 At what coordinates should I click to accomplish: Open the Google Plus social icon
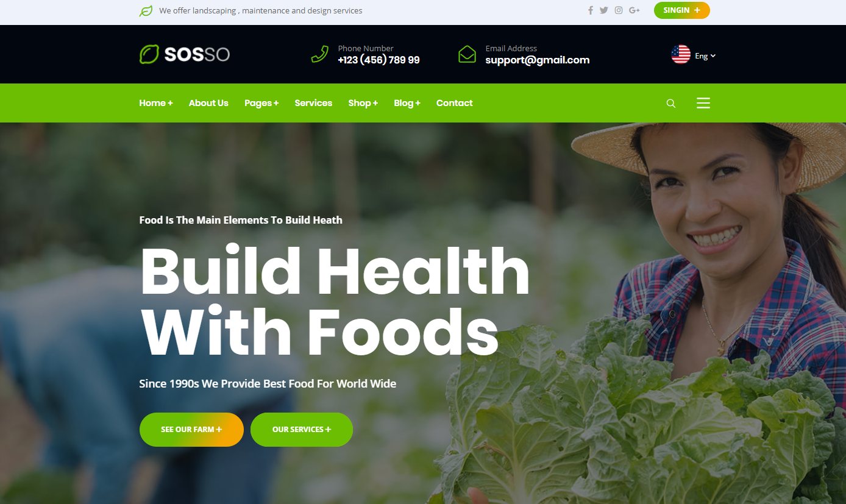click(x=634, y=10)
